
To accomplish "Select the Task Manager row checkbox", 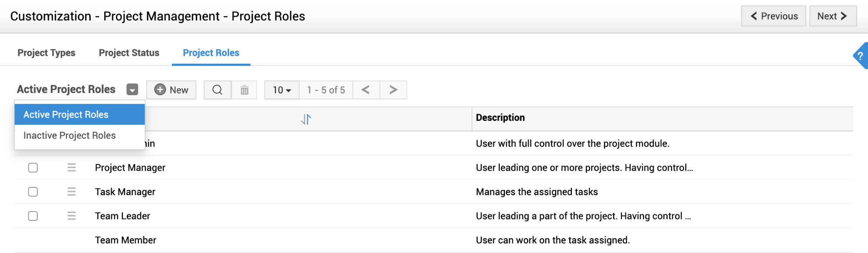I will (x=33, y=192).
